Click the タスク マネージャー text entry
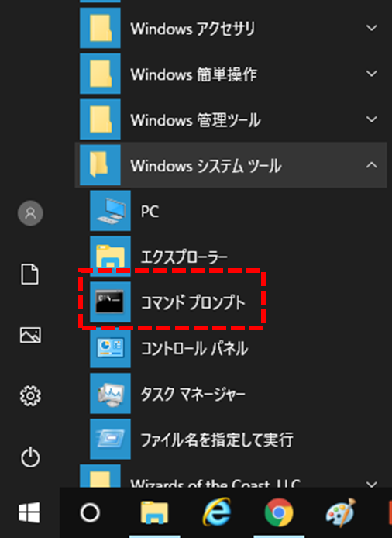The height and width of the screenshot is (538, 392). point(193,394)
